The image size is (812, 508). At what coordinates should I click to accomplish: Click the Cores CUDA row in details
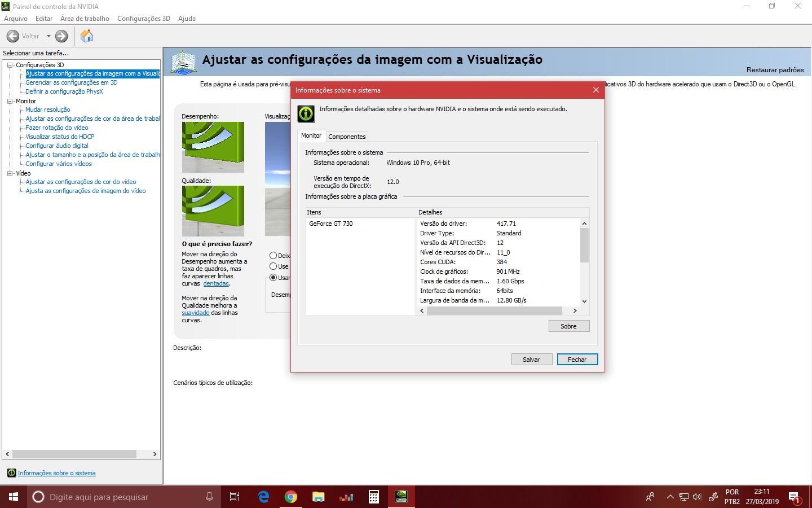(x=498, y=262)
